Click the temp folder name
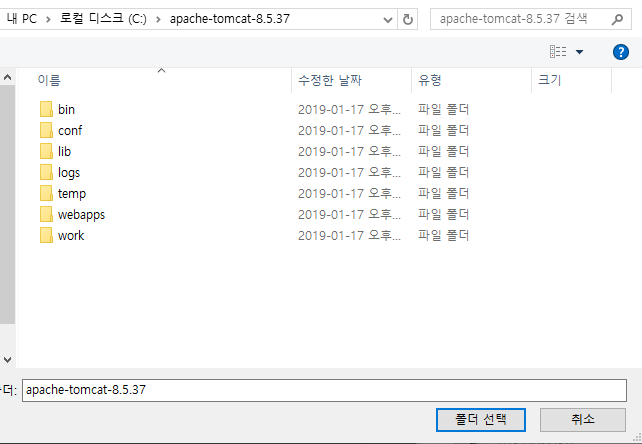 point(72,194)
